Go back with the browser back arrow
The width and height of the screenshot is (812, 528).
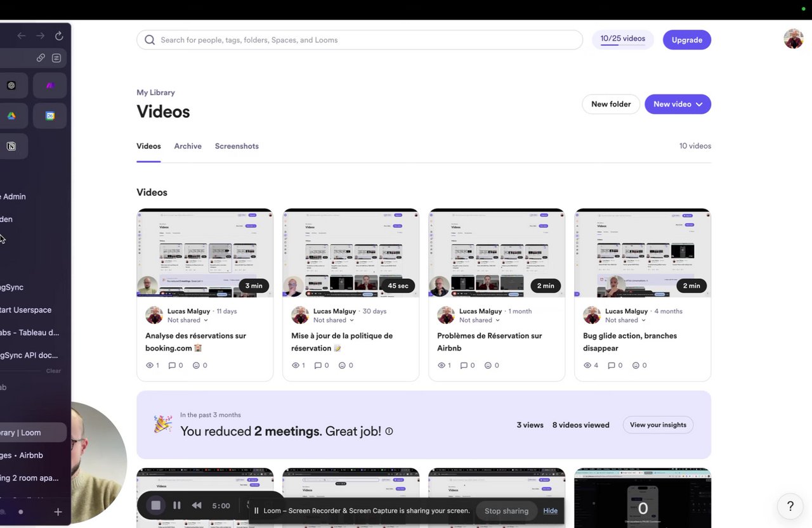click(x=22, y=36)
